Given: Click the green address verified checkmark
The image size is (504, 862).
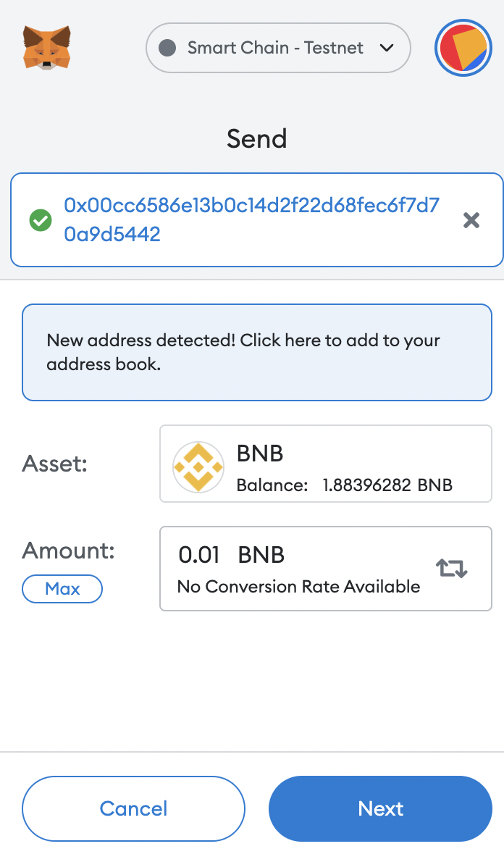Looking at the screenshot, I should (40, 220).
